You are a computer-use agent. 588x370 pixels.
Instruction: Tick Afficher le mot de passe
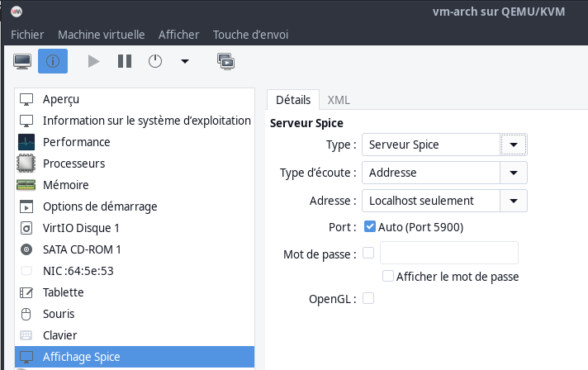[x=388, y=277]
